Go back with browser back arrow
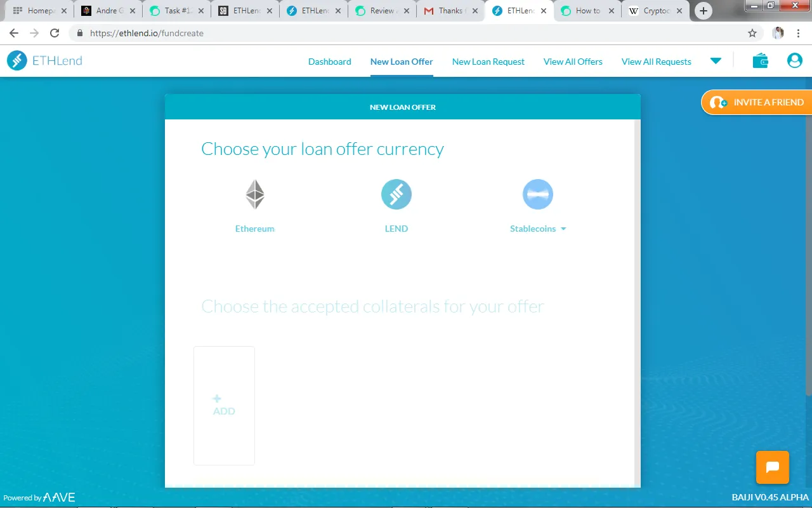812x508 pixels. [14, 33]
